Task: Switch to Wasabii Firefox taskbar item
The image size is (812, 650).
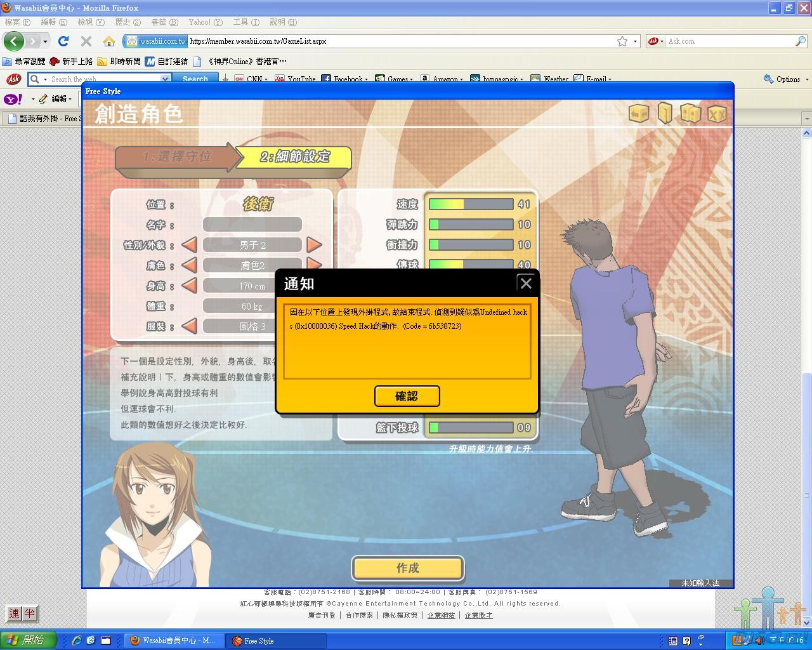Action: pos(173,640)
